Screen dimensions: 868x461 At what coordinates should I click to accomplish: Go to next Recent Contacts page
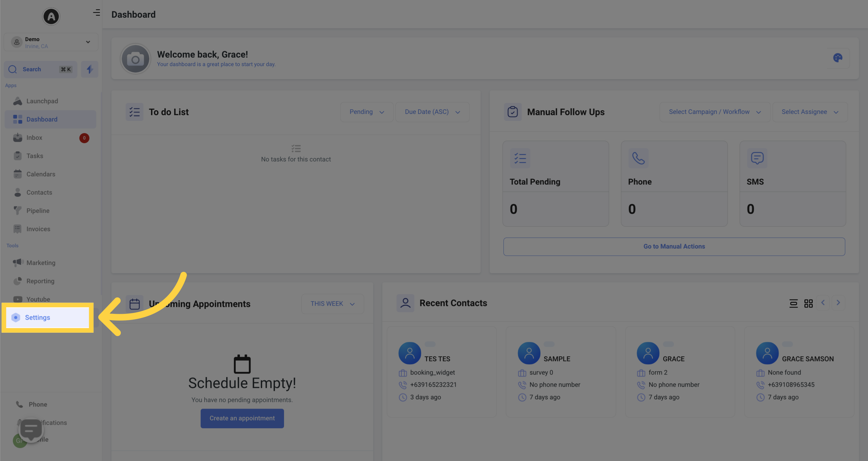838,303
